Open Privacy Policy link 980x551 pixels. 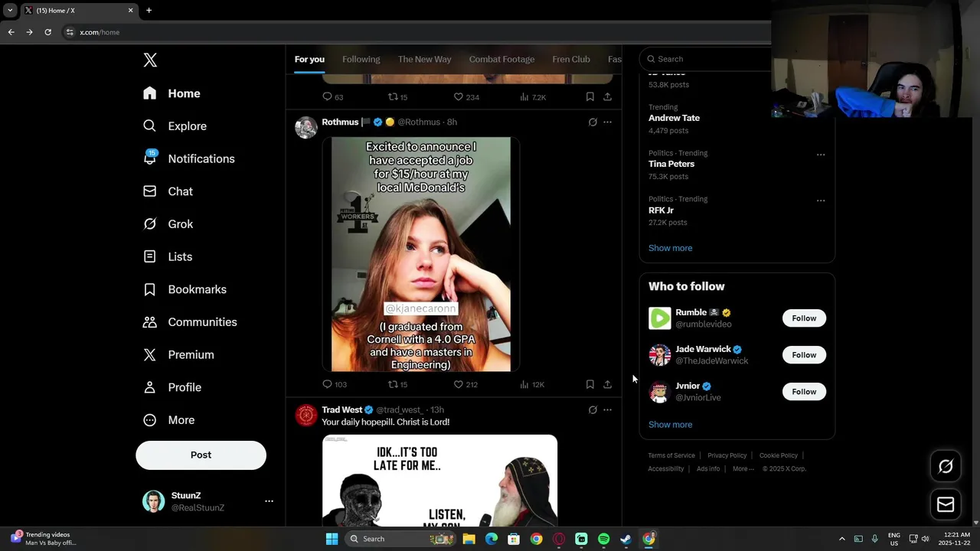point(727,455)
